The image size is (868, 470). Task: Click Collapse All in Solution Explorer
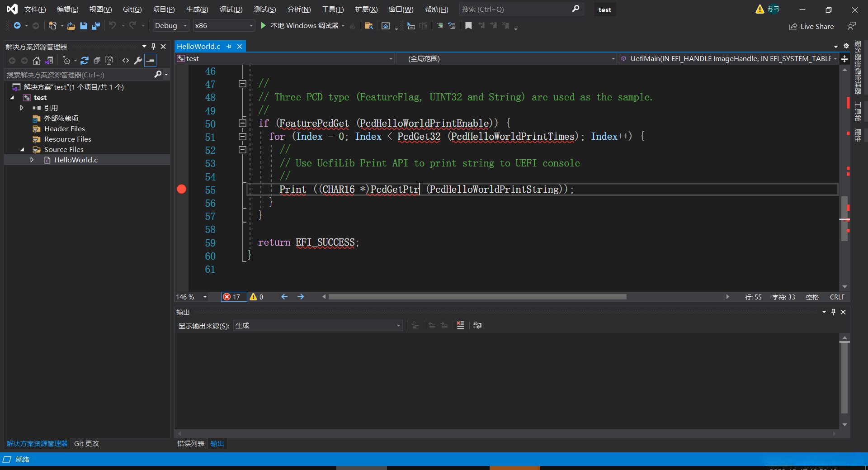[x=97, y=61]
